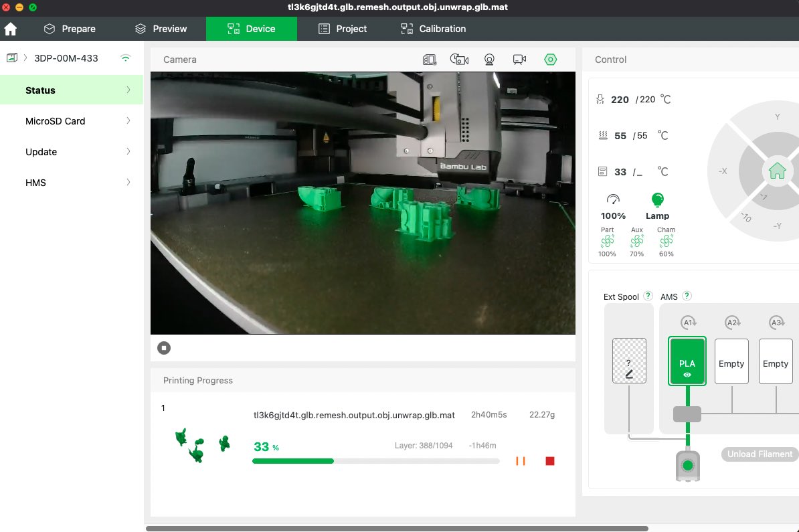Jog the axis by -1 step
Viewport: 799px width, 532px height.
coord(764,197)
